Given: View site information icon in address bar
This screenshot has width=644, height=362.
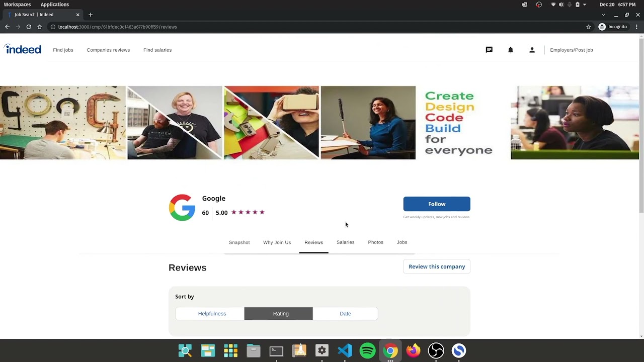Looking at the screenshot, I should [x=53, y=27].
